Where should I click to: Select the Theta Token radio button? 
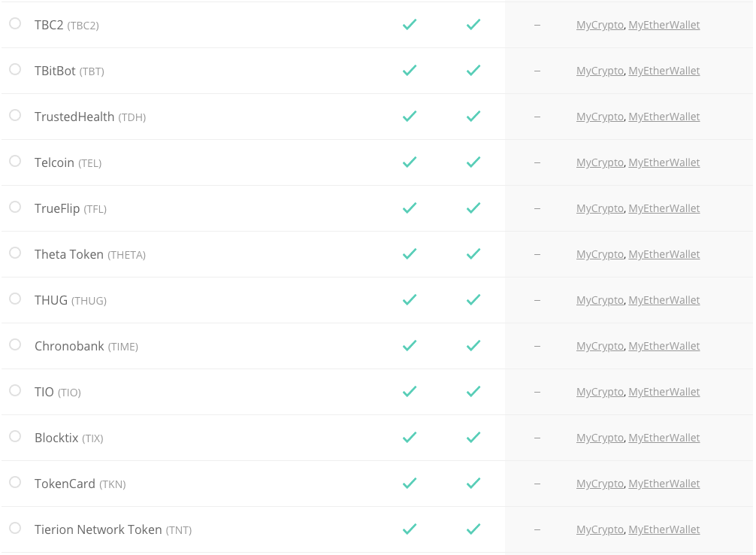(15, 253)
